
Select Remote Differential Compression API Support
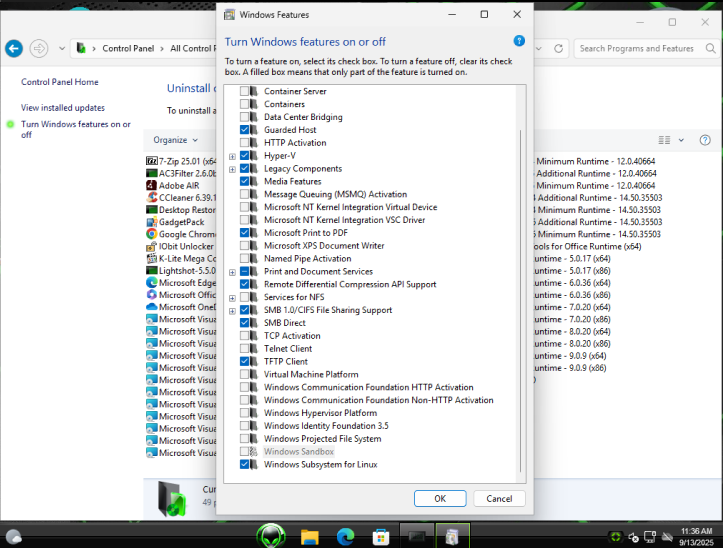350,285
